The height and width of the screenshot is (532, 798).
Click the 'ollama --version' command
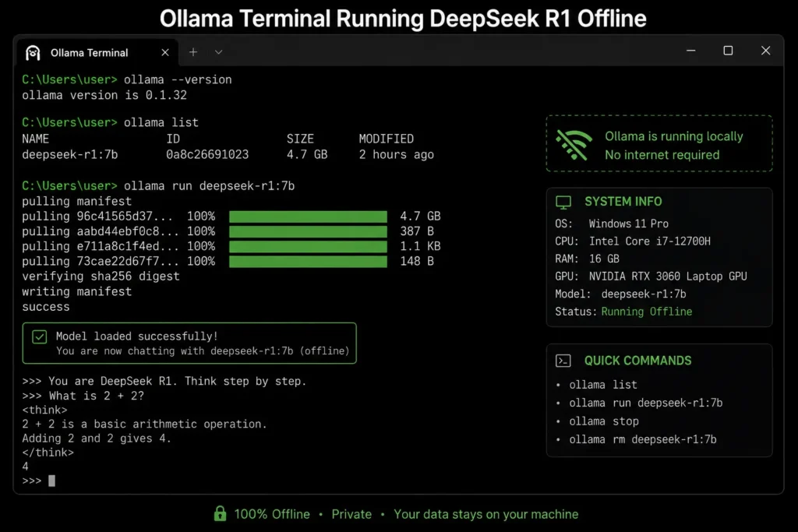(178, 80)
